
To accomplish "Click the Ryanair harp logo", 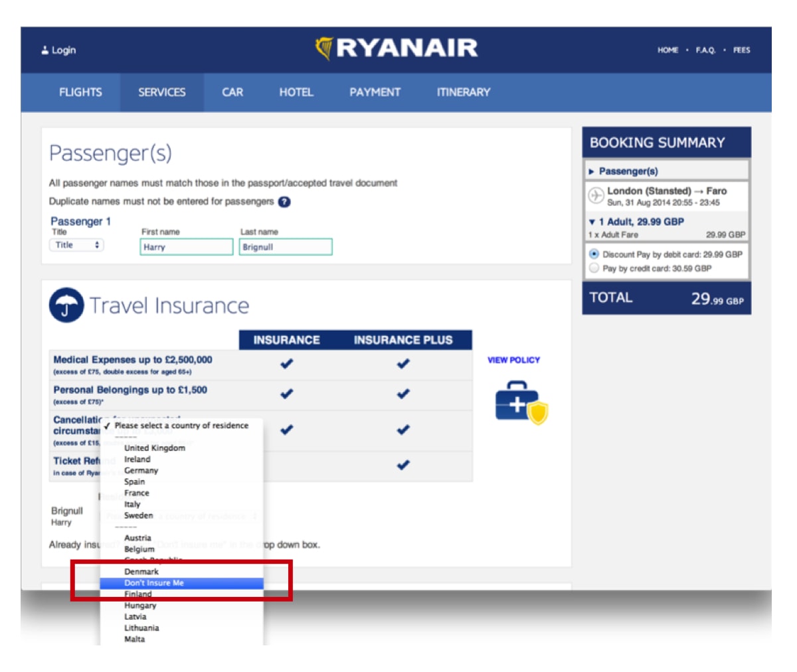I will coord(325,46).
